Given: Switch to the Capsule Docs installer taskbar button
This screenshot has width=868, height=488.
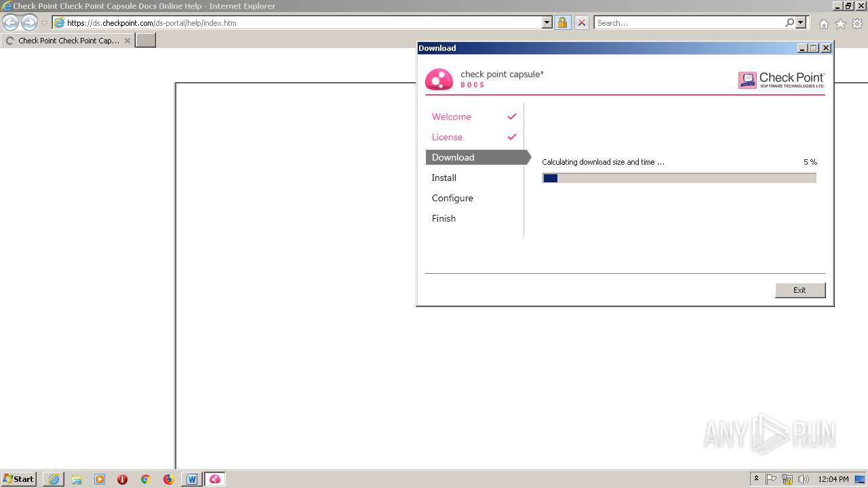Looking at the screenshot, I should tap(215, 479).
